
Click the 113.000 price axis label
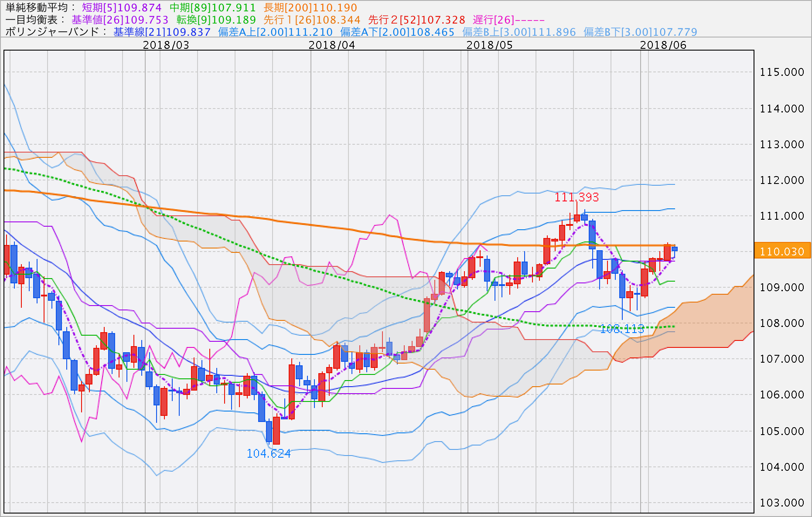click(782, 144)
